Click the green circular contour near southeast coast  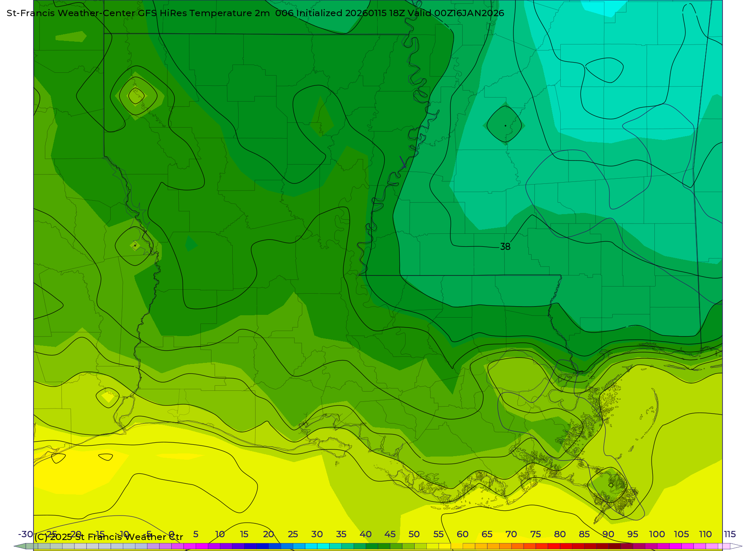click(x=610, y=485)
